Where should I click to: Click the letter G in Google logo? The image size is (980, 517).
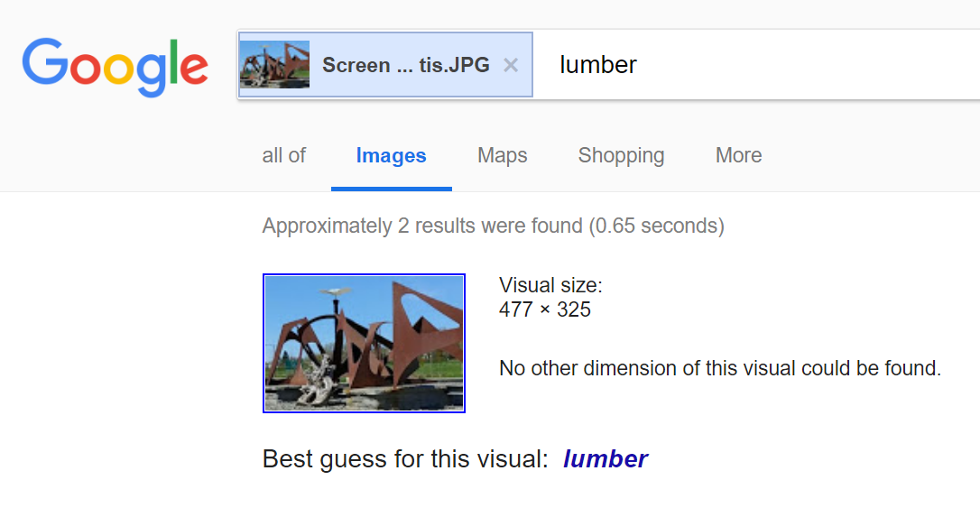coord(45,61)
